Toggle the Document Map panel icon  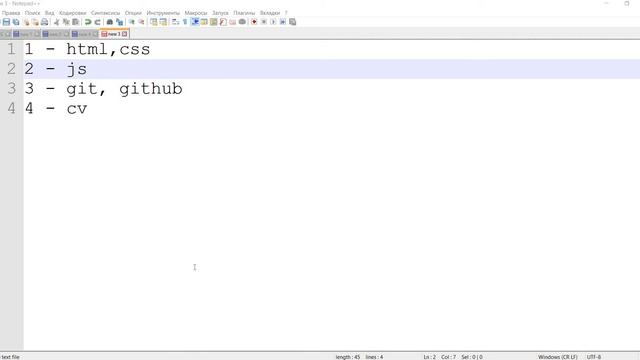tap(213, 22)
